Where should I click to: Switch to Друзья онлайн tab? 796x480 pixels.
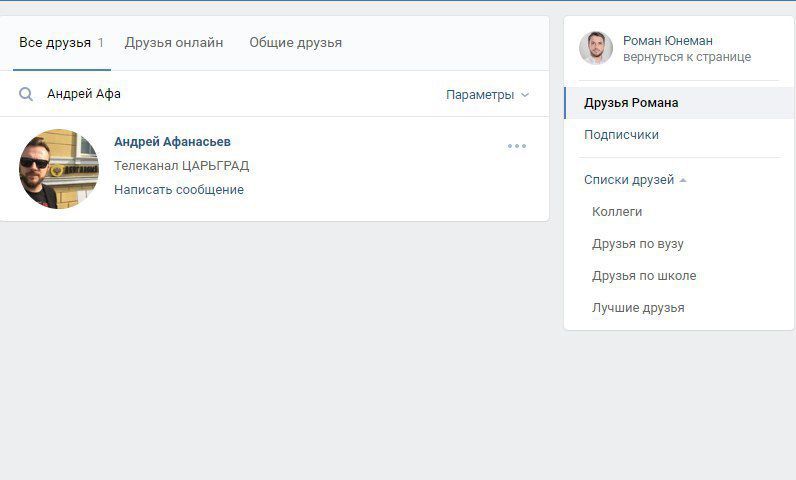pos(174,43)
